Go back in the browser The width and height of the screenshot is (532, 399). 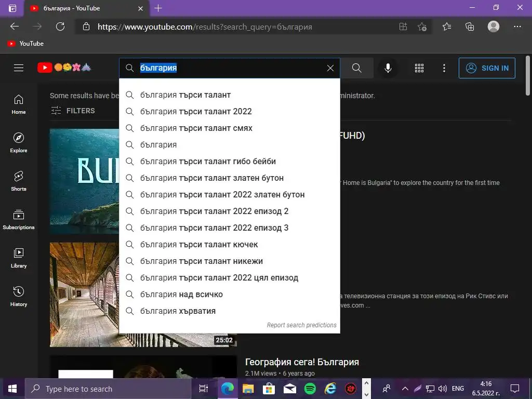(x=15, y=26)
